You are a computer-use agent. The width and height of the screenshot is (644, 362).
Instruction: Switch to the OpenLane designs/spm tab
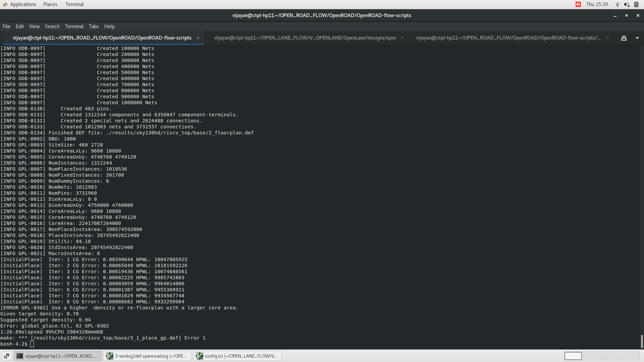tap(305, 38)
